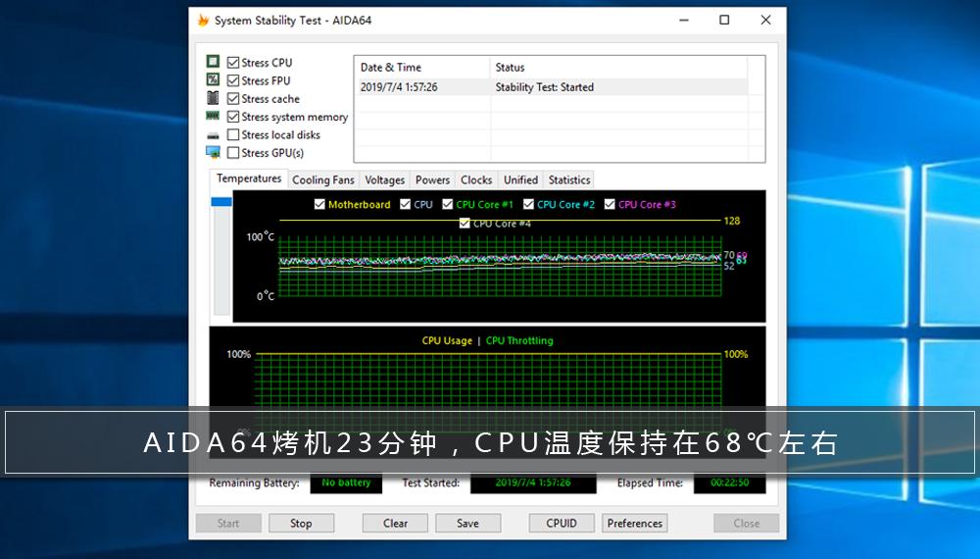Image resolution: width=980 pixels, height=559 pixels.
Task: Switch to the Temperatures tab
Action: coord(249,178)
